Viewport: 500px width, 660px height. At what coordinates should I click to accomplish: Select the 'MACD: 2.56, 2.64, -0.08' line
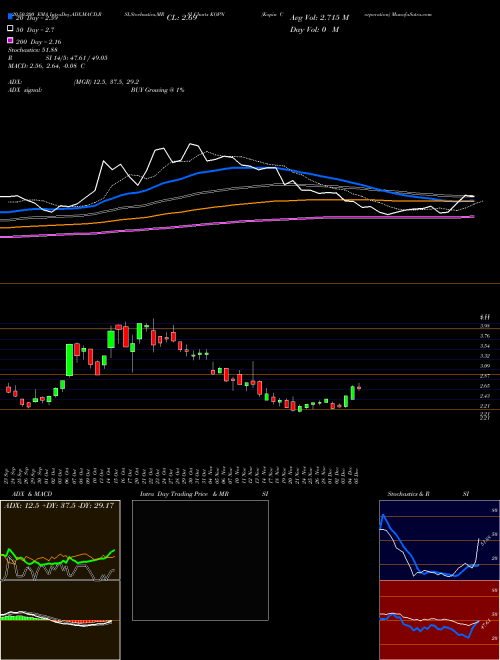pyautogui.click(x=44, y=66)
